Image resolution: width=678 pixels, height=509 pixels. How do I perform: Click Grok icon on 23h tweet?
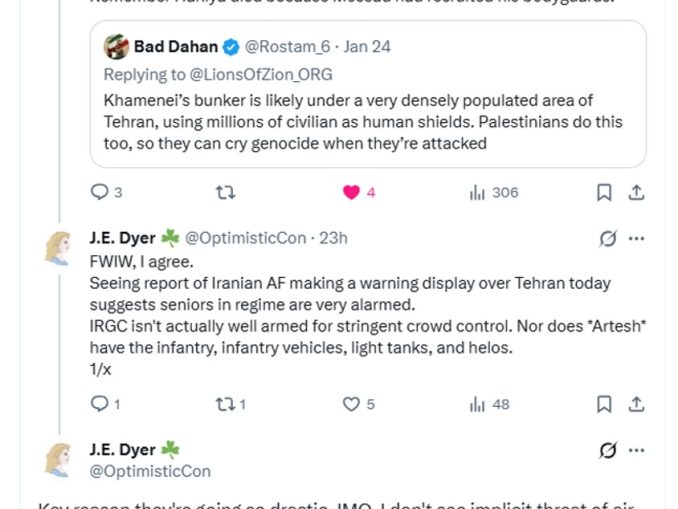pos(606,239)
